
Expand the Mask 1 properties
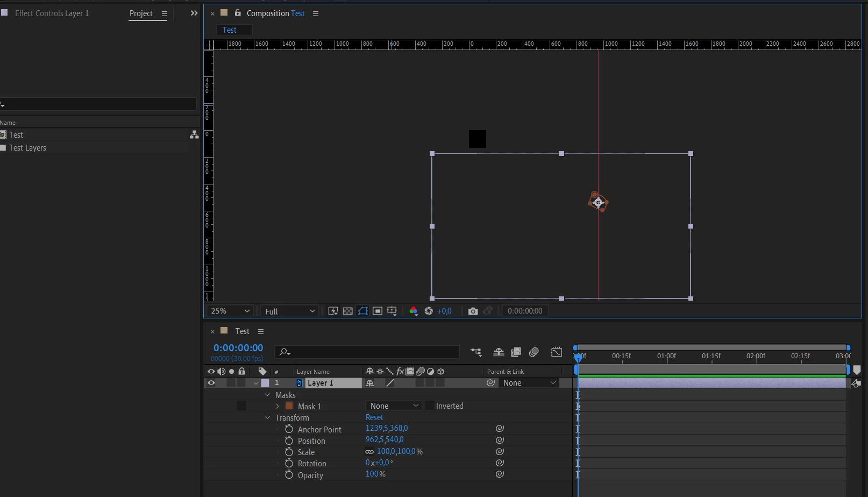click(x=278, y=406)
